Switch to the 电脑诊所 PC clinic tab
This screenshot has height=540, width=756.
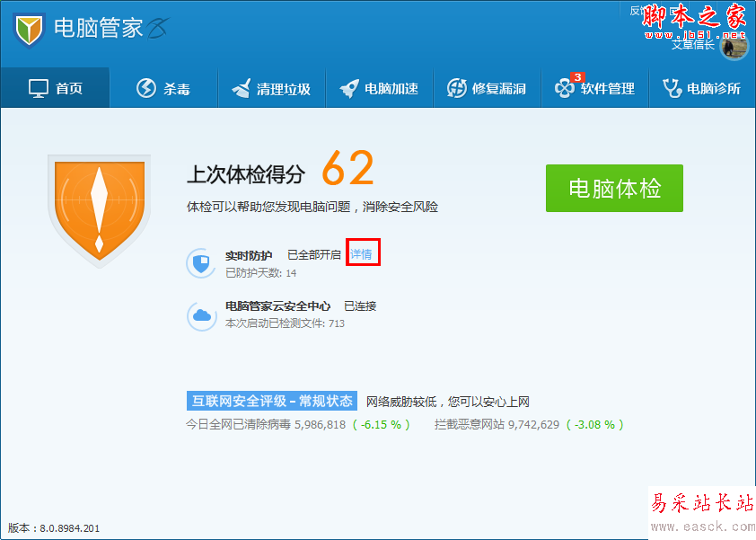702,88
